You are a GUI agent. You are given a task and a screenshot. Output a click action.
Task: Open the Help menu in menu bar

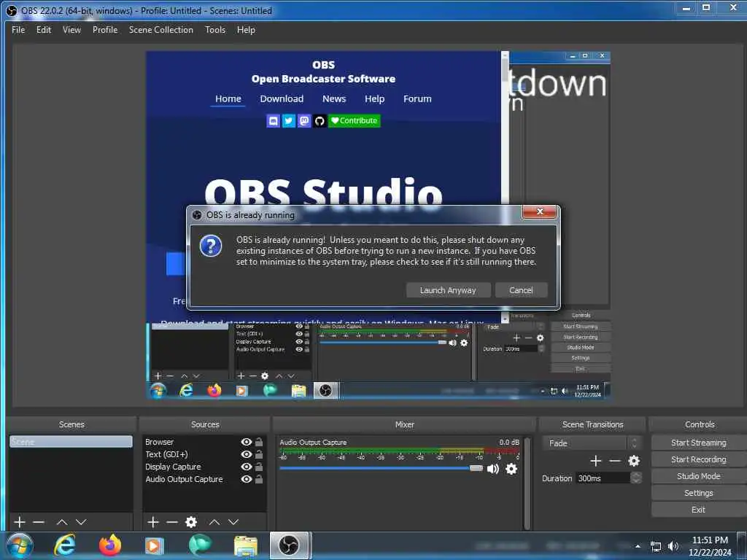[246, 29]
